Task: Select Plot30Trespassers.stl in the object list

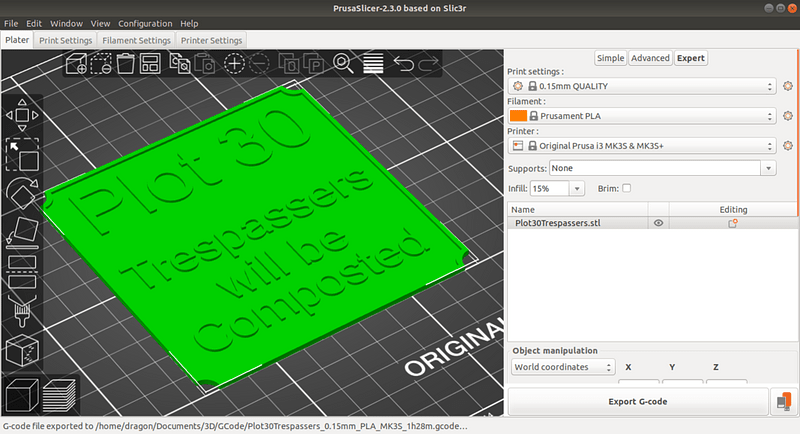Action: coord(558,223)
